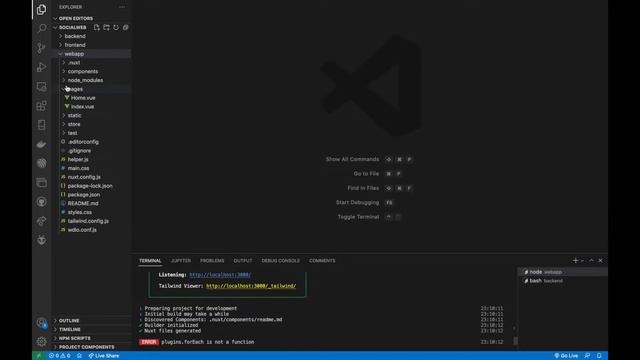Screen dimensions: 640x360
Task: Open Extensions view icon
Action: (41, 106)
